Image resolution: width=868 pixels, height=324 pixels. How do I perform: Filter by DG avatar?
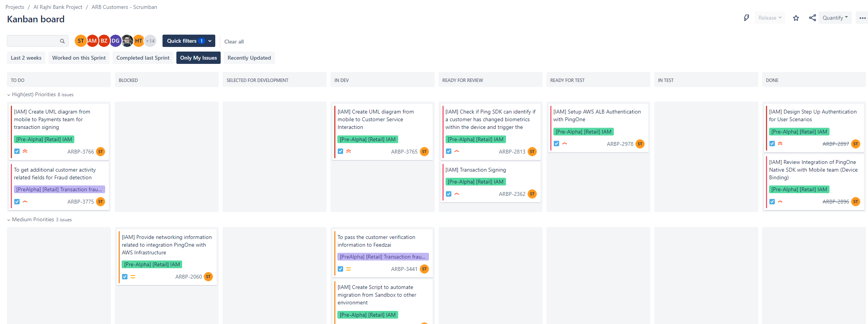click(116, 41)
